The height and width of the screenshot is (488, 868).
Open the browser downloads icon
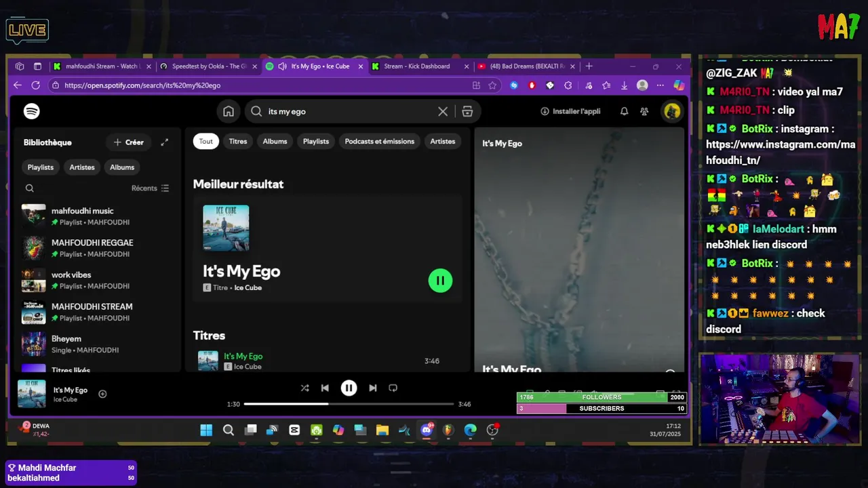pos(624,85)
